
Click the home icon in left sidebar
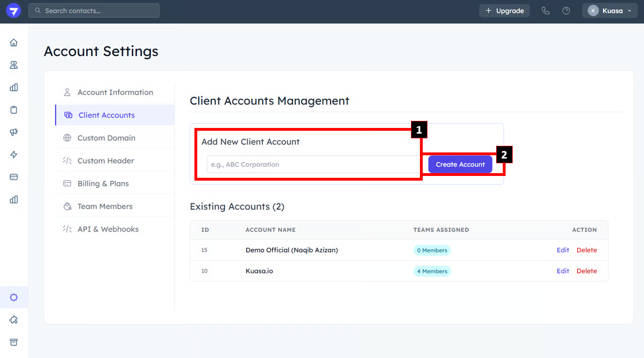pos(14,43)
